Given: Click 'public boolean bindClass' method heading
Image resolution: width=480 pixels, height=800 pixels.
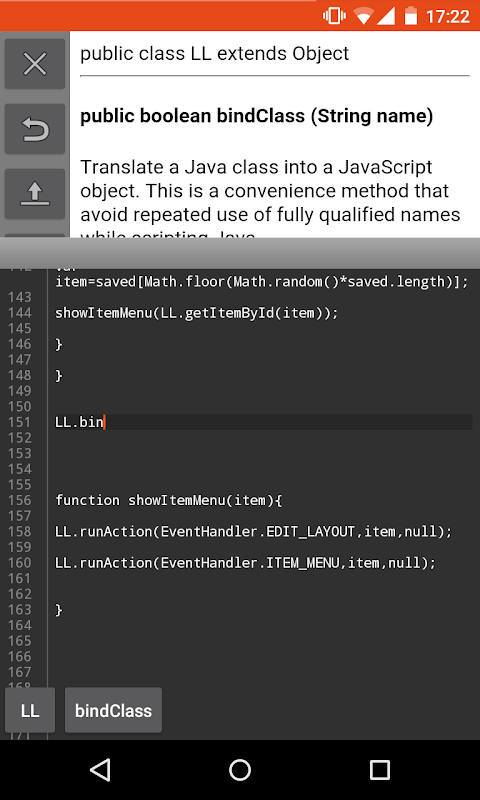Looking at the screenshot, I should point(257,116).
